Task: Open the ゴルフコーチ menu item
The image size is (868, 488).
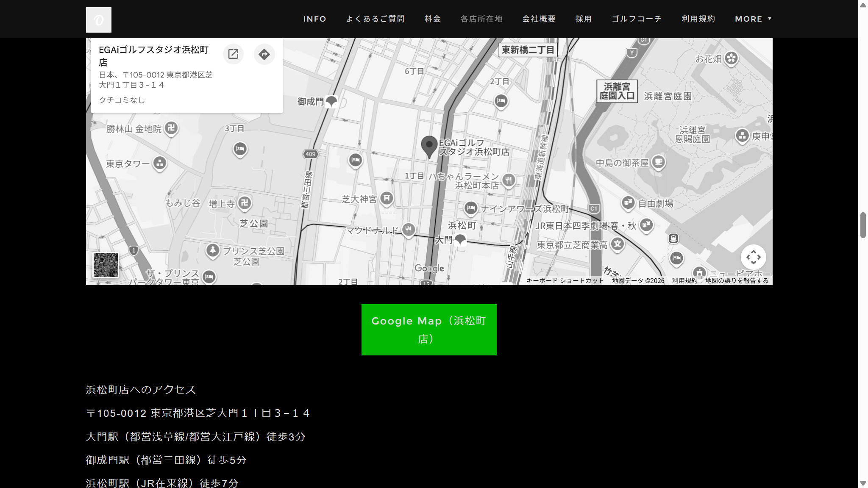Action: (637, 19)
